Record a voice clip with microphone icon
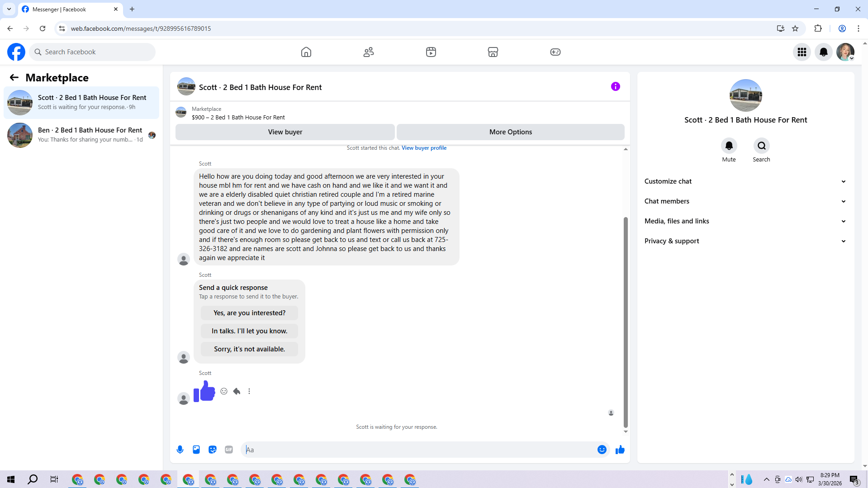868x488 pixels. coord(180,450)
